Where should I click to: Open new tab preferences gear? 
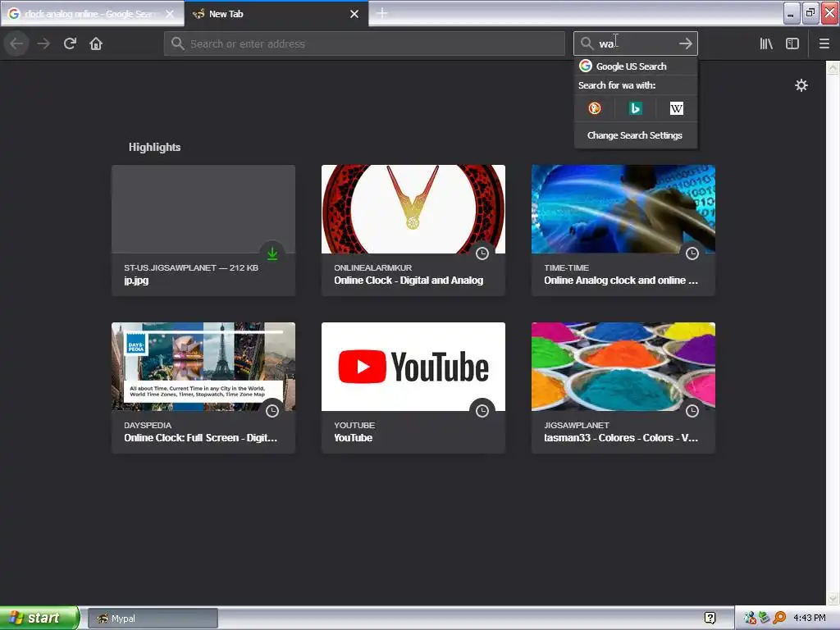pos(801,85)
